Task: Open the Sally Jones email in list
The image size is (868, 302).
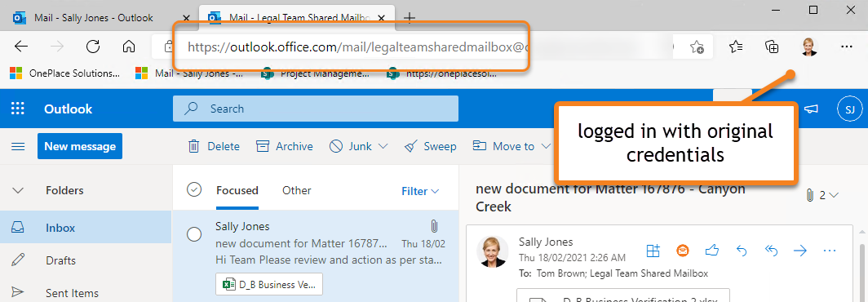Action: pyautogui.click(x=316, y=256)
